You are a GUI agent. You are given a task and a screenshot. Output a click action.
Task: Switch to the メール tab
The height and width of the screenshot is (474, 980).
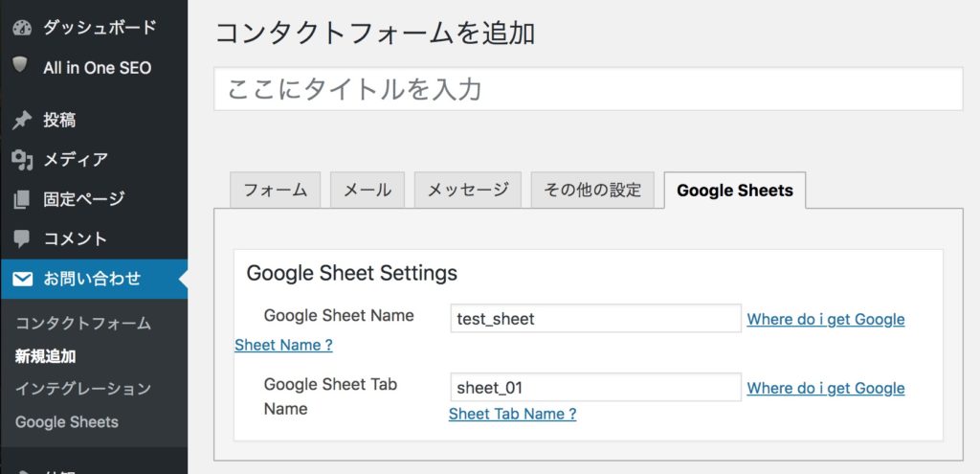367,190
